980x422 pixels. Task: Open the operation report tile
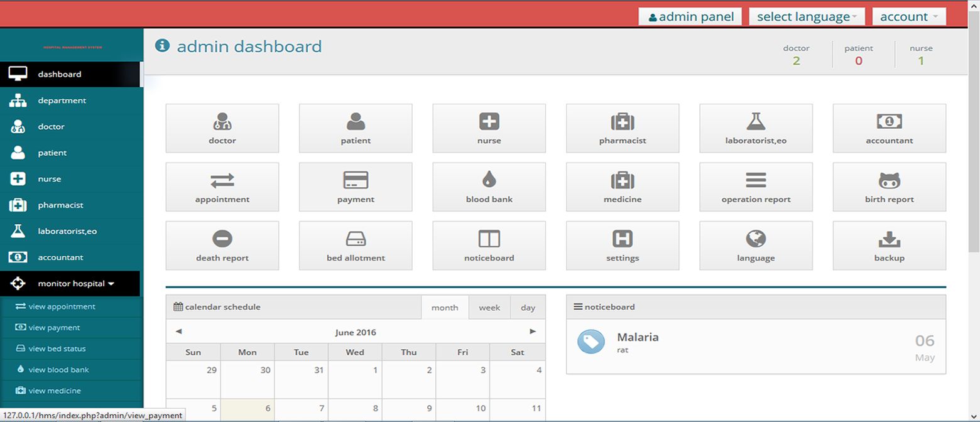(756, 187)
